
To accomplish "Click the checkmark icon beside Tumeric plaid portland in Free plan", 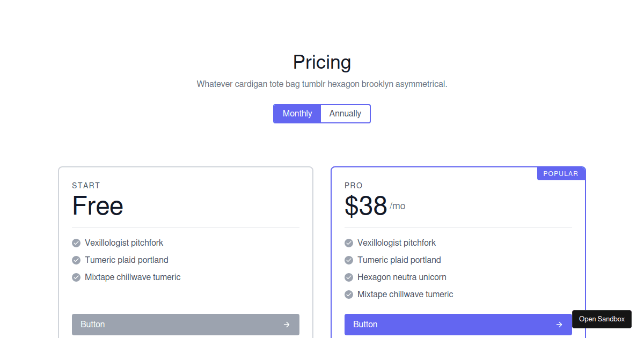I will click(76, 260).
